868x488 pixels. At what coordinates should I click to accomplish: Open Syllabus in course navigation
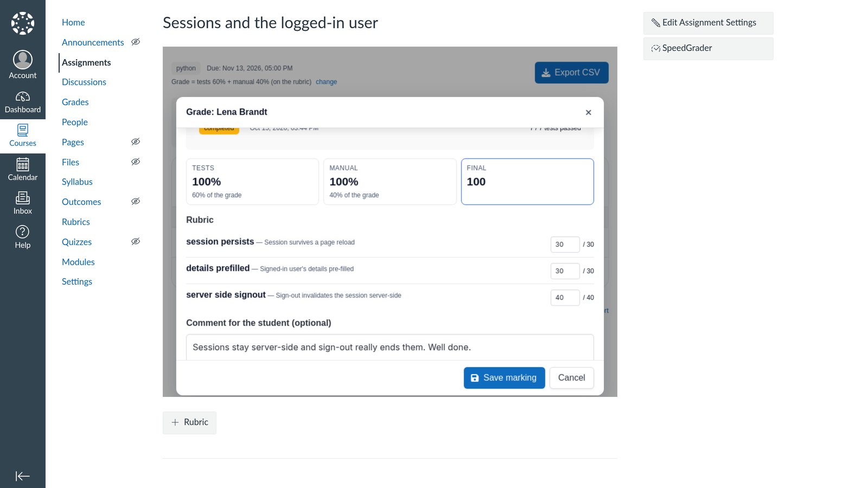[77, 182]
